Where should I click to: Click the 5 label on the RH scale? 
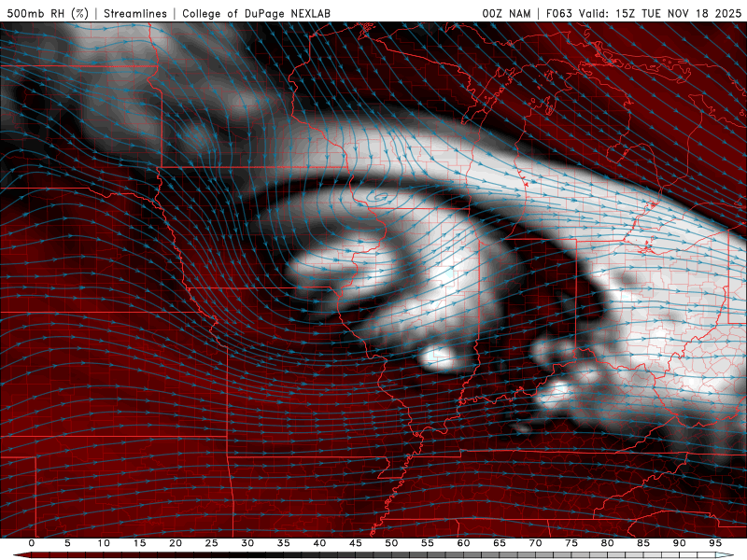pos(67,543)
